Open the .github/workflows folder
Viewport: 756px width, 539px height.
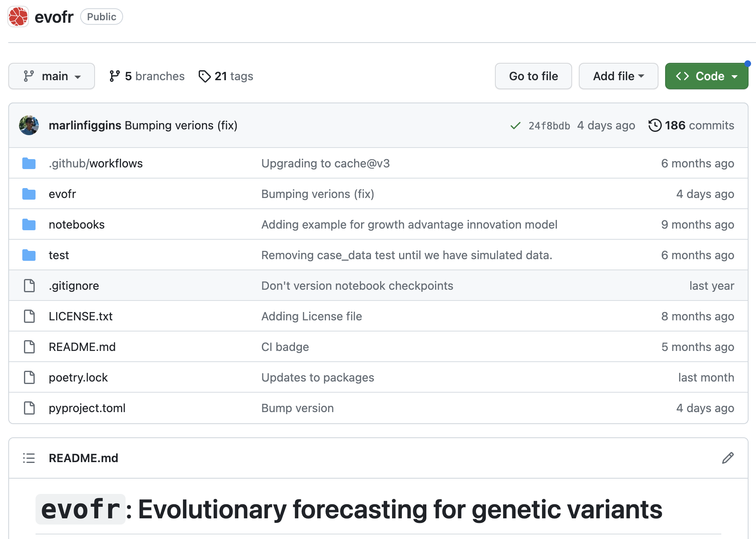[95, 163]
